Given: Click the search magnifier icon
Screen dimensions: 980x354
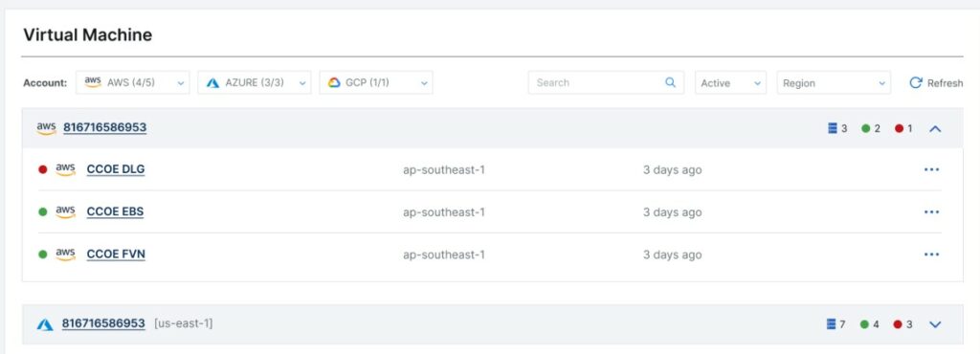Looking at the screenshot, I should point(670,82).
